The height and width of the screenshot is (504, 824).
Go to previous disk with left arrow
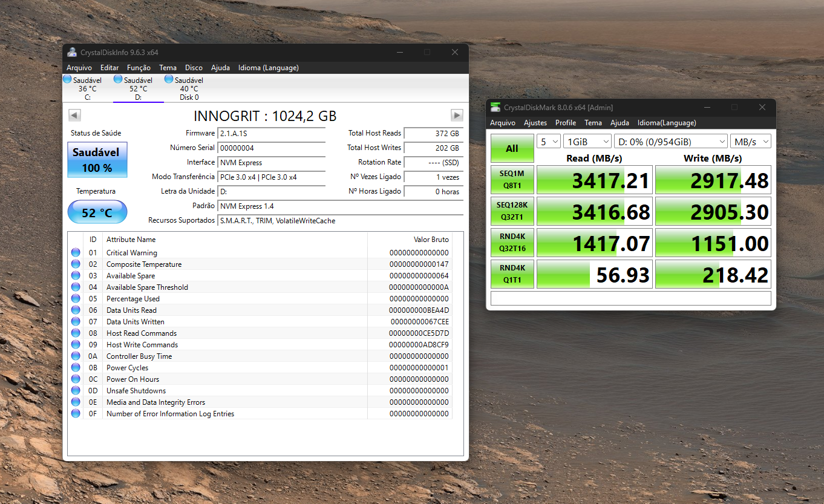pos(74,115)
